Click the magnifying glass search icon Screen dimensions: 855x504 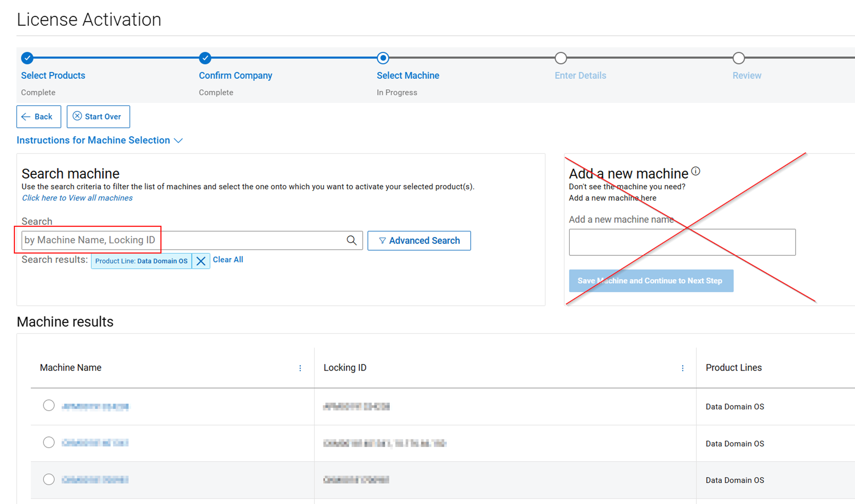(x=351, y=240)
